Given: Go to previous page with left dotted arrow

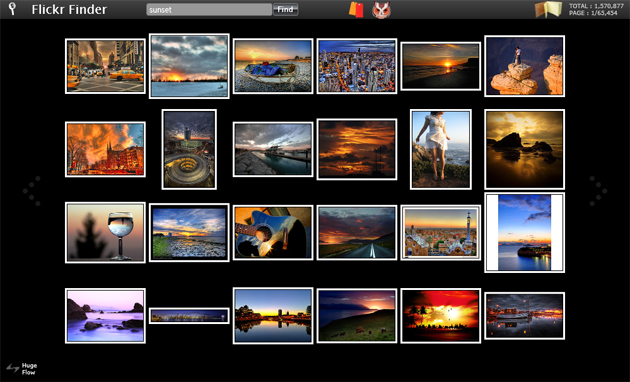Looking at the screenshot, I should pos(32,191).
